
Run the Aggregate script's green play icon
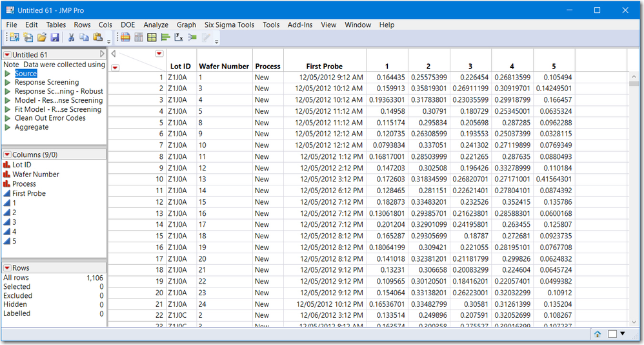8,127
